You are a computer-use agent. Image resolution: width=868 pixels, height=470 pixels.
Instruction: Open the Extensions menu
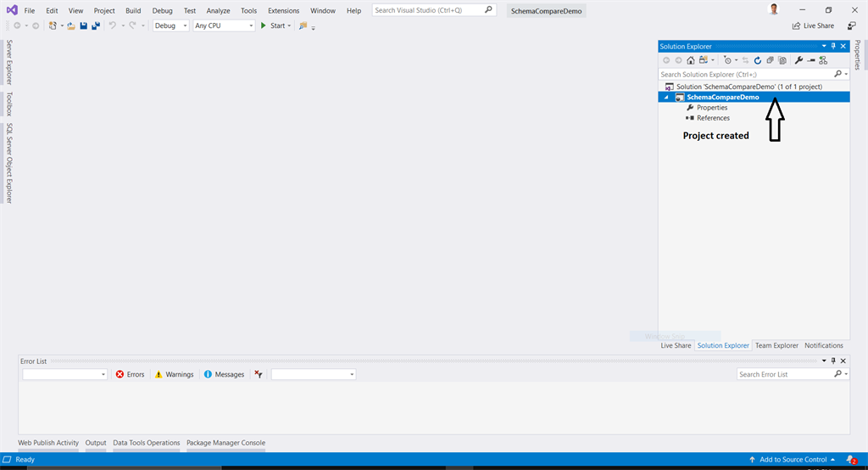[x=283, y=10]
